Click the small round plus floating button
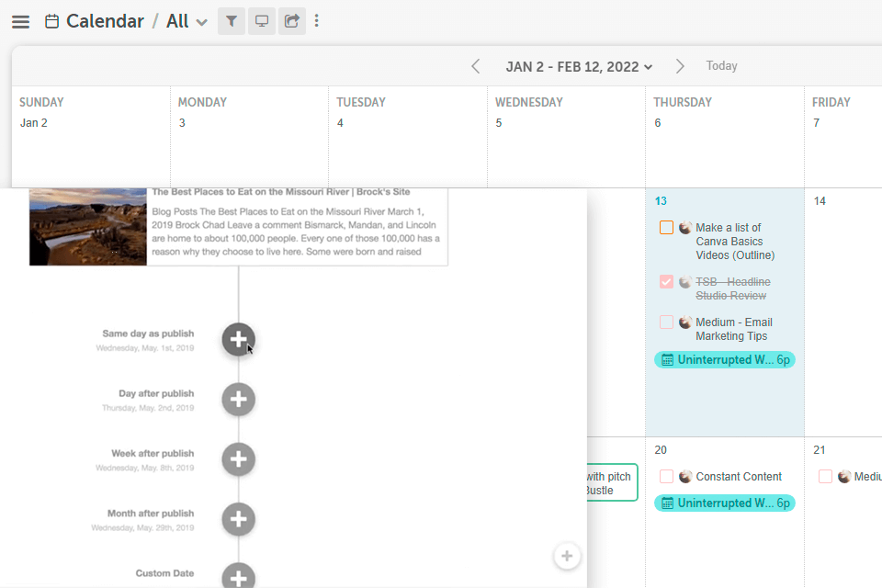 pyautogui.click(x=567, y=557)
